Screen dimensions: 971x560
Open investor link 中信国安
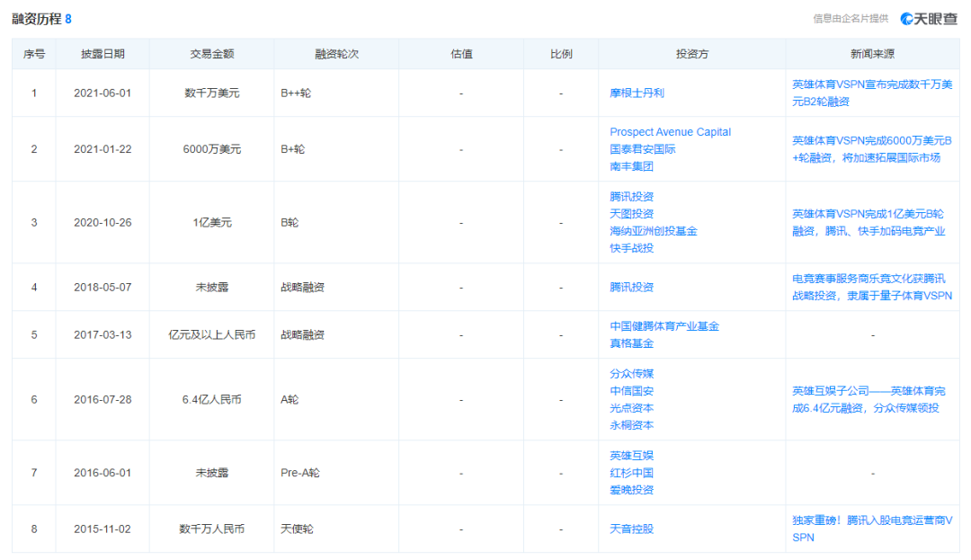click(x=631, y=391)
